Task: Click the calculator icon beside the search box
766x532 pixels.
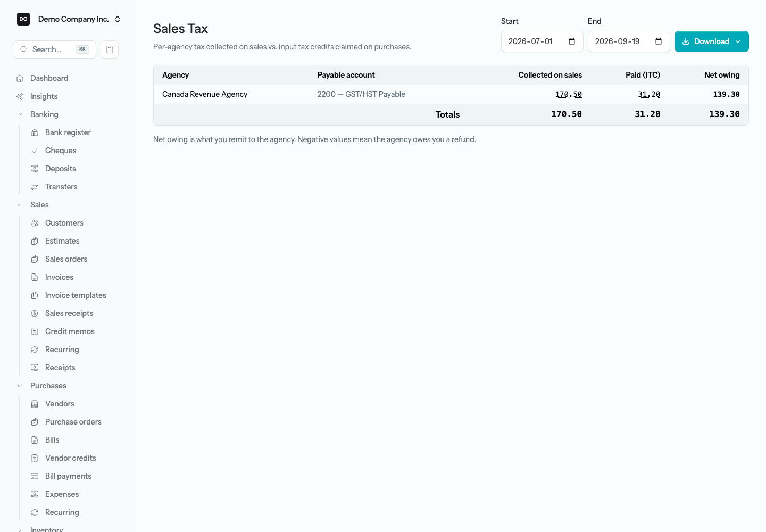Action: point(110,49)
